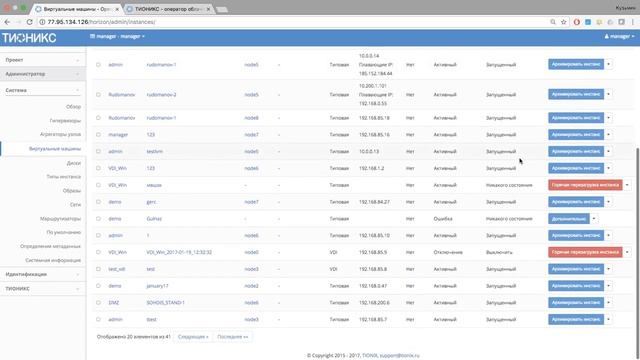Screen dimensions: 640x360
Task: Click red button in row 192.168.85.9
Action: tap(585, 252)
